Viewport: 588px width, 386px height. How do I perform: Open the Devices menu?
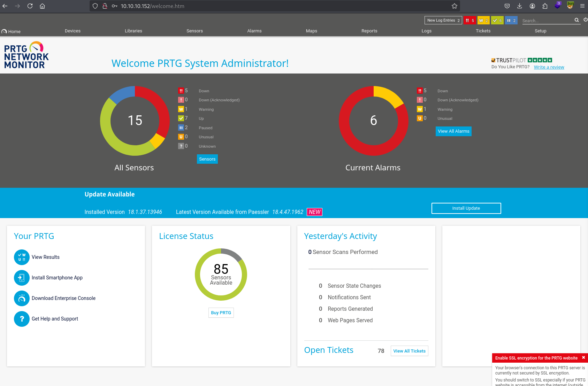point(72,31)
